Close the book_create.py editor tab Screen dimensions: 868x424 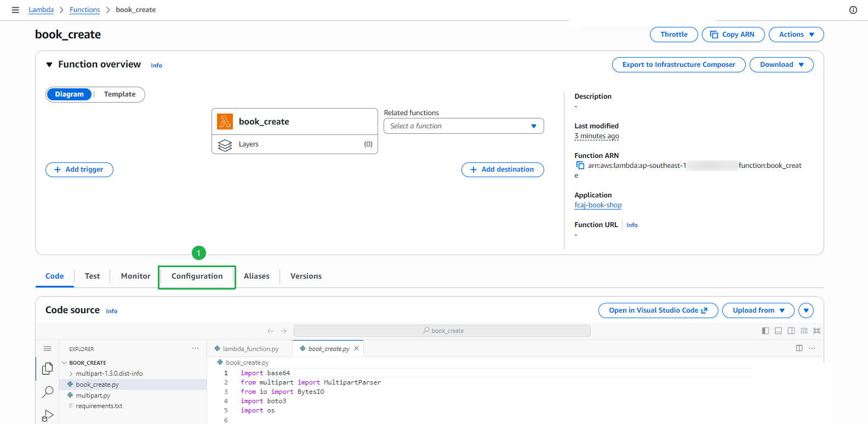(x=356, y=348)
